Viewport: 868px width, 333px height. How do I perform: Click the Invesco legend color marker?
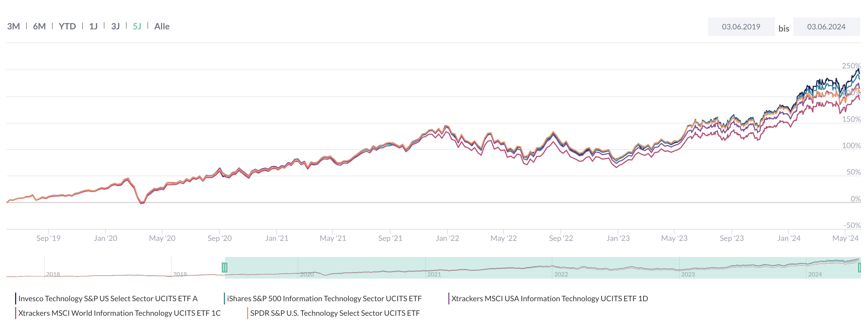[x=16, y=298]
